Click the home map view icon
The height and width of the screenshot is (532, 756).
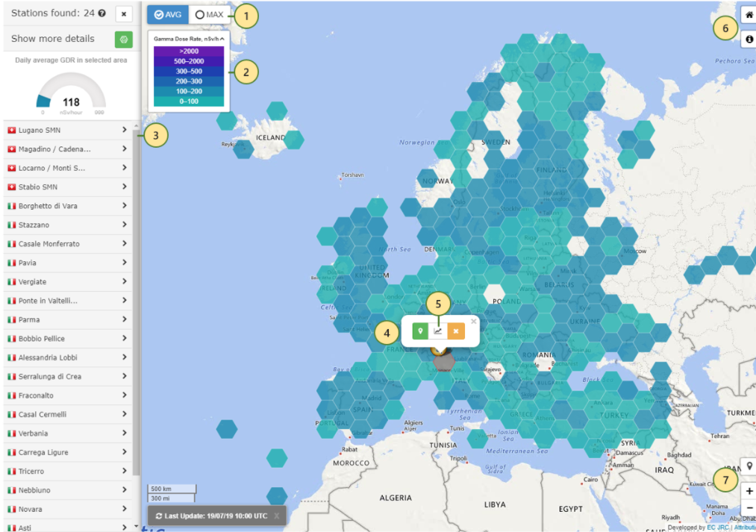pos(749,15)
